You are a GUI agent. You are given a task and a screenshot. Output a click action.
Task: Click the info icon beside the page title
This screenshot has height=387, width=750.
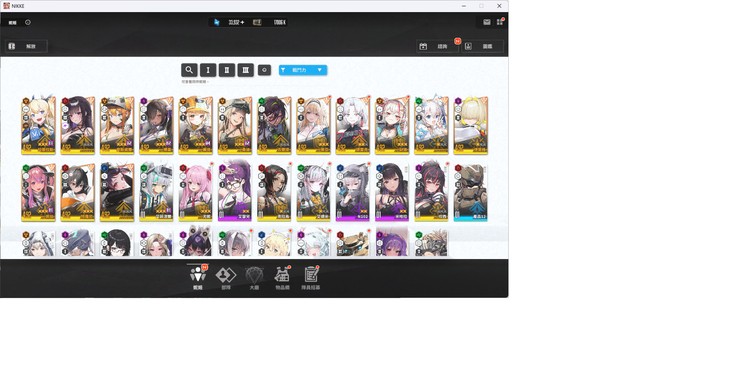click(x=28, y=22)
